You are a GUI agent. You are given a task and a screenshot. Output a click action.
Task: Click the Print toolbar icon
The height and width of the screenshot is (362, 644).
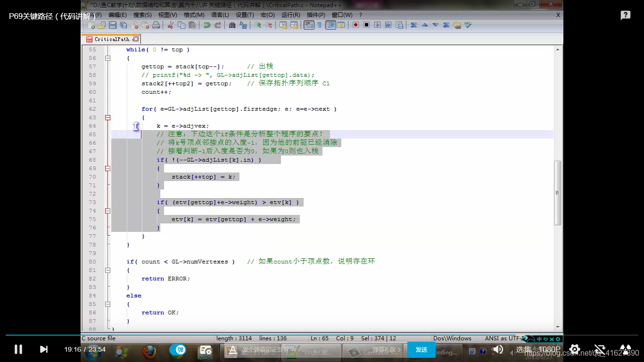pos(156,25)
